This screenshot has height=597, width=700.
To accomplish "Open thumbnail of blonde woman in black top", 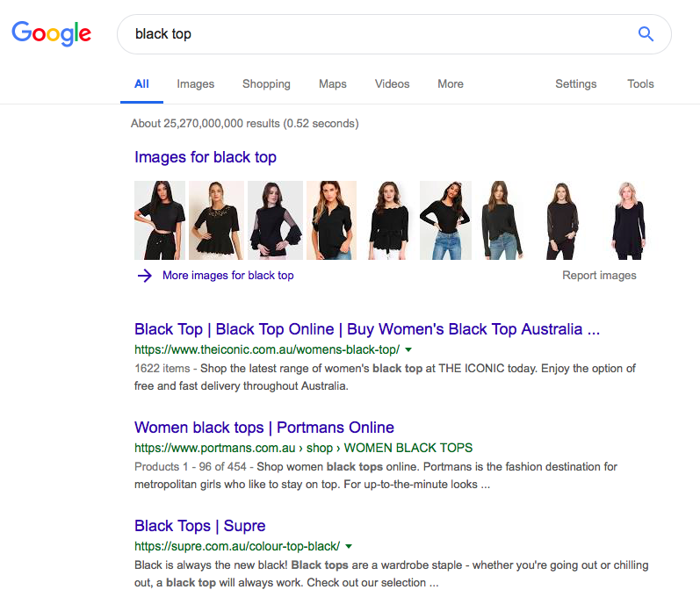I will click(x=627, y=220).
